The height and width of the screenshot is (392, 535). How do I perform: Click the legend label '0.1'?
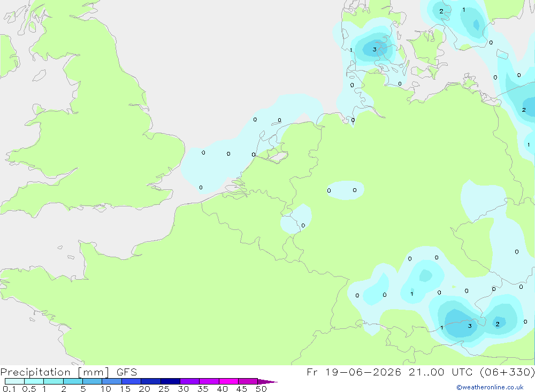(9, 389)
